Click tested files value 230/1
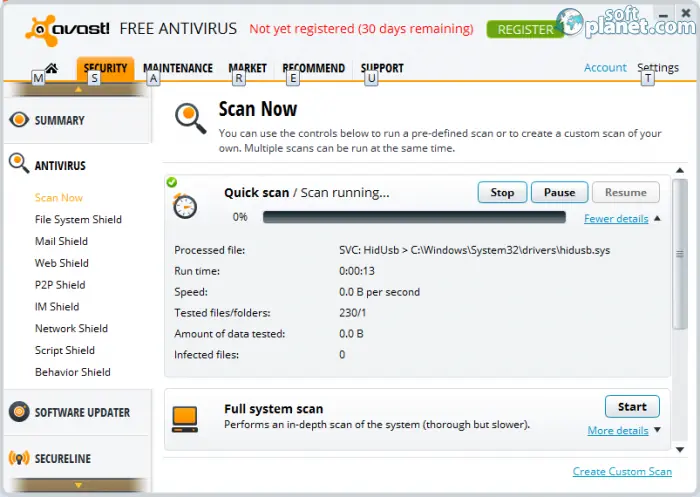 (352, 313)
